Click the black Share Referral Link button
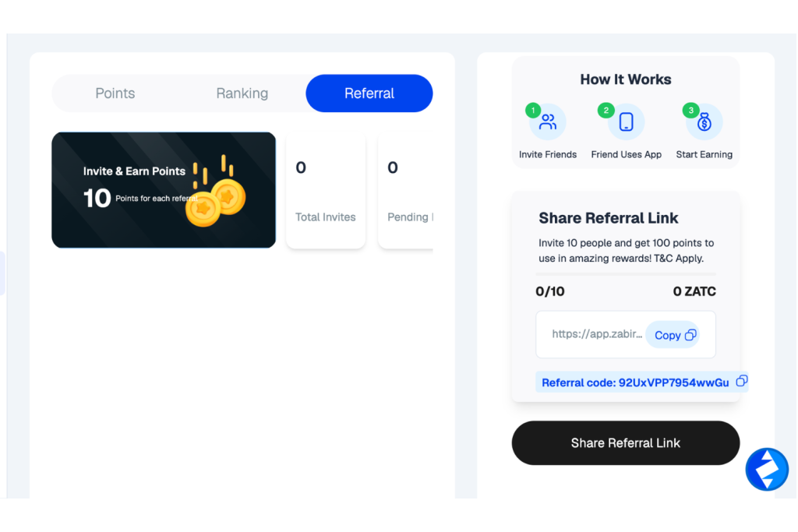 pyautogui.click(x=626, y=443)
